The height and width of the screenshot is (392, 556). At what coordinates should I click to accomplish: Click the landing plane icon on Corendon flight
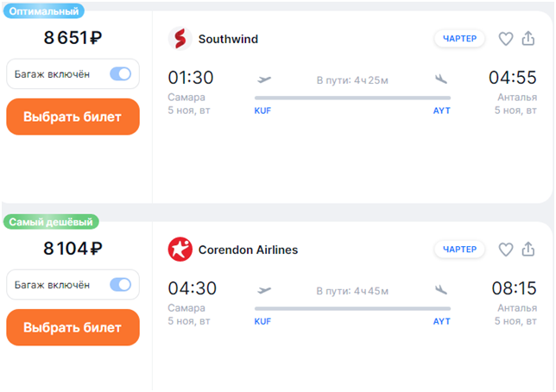pos(441,289)
